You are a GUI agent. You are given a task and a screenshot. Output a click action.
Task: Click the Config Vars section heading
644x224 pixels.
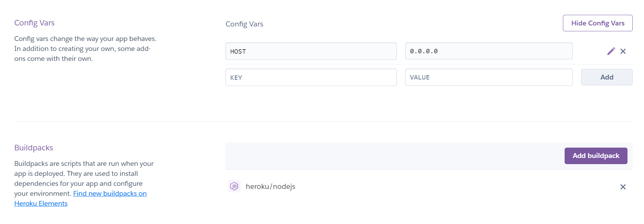coord(34,22)
